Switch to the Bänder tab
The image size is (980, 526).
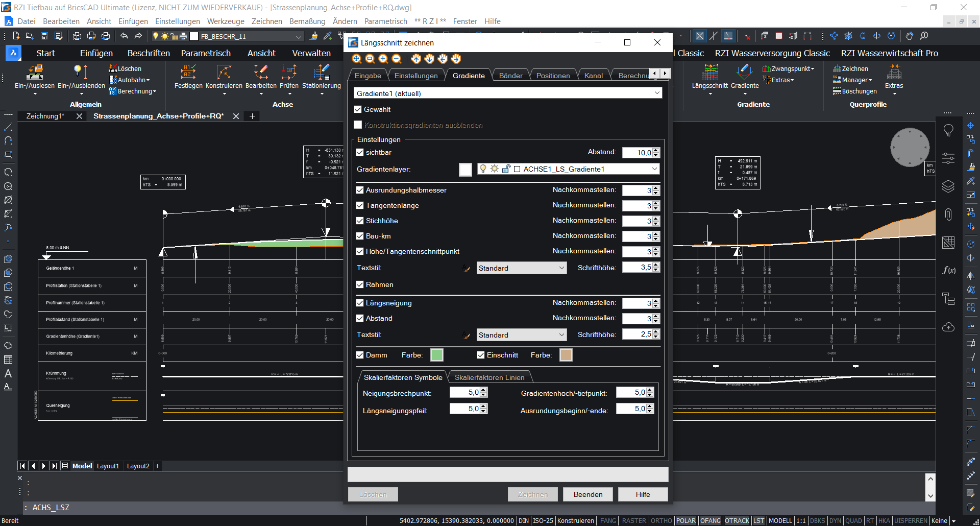coord(510,76)
